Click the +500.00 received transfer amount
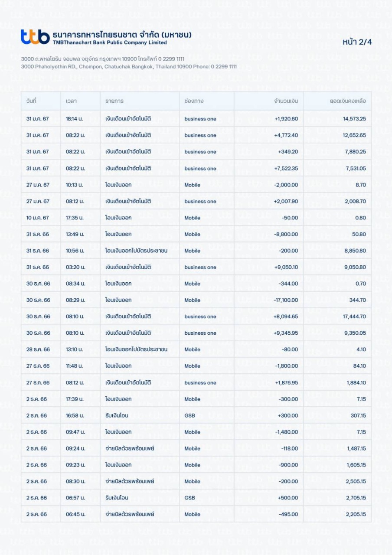 (288, 498)
